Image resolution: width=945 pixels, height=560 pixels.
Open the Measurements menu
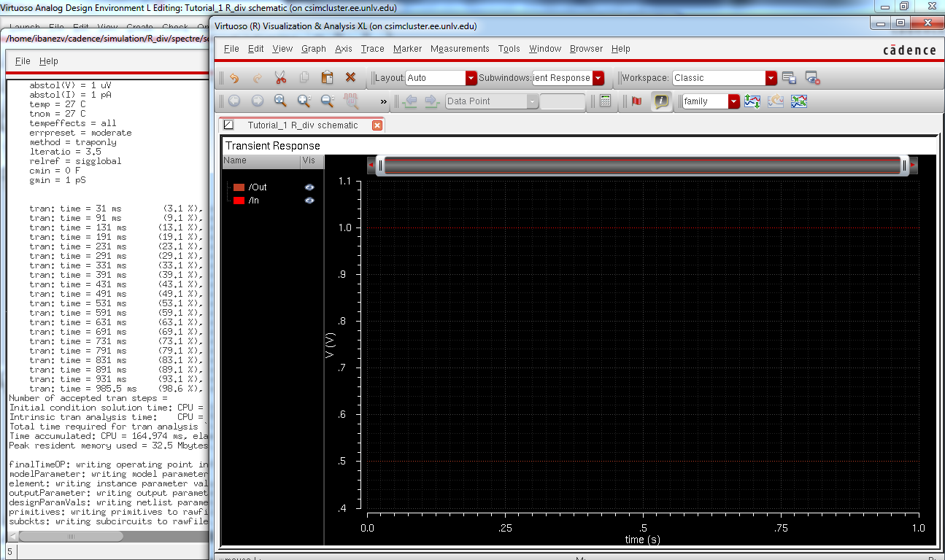(460, 49)
